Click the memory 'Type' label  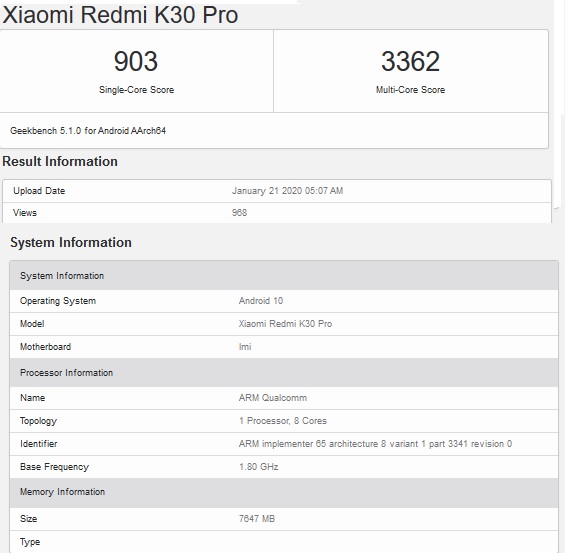[30, 542]
